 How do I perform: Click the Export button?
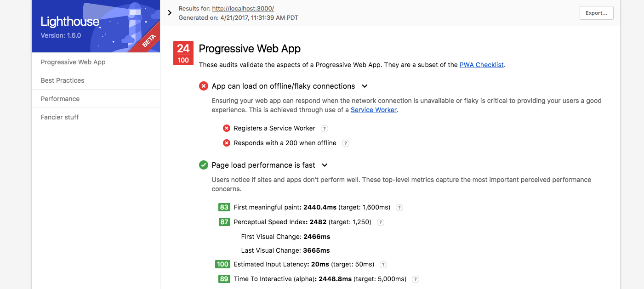(596, 13)
